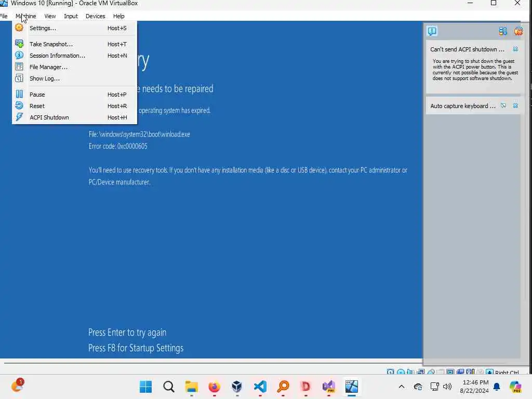Click the display status bar indicator
532x399 pixels.
(450, 372)
